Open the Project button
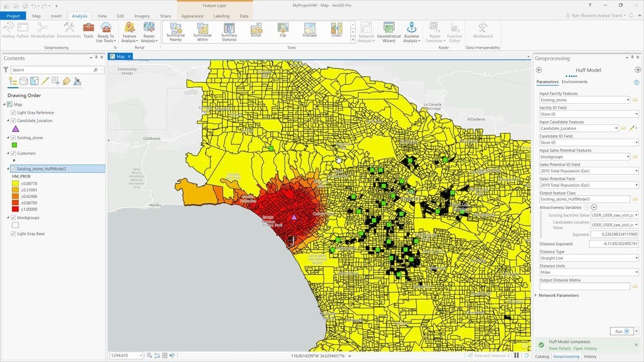 click(13, 16)
